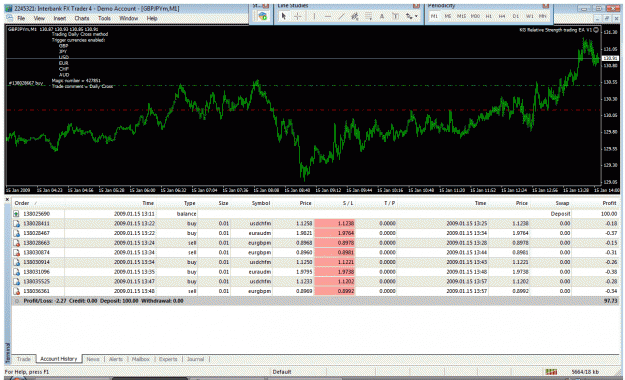Open the File menu
This screenshot has height=380, width=625.
[21, 18]
